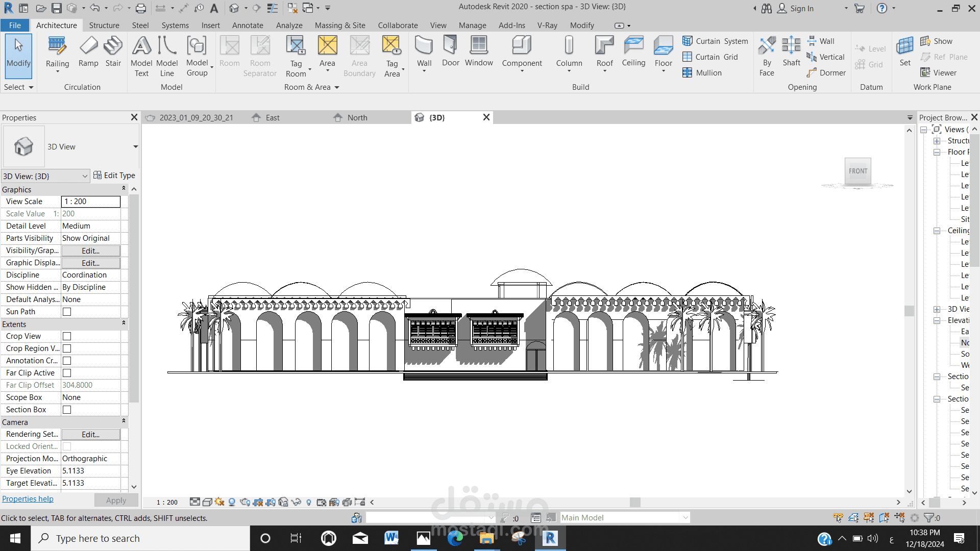
Task: Open the North view tab
Action: tap(357, 118)
